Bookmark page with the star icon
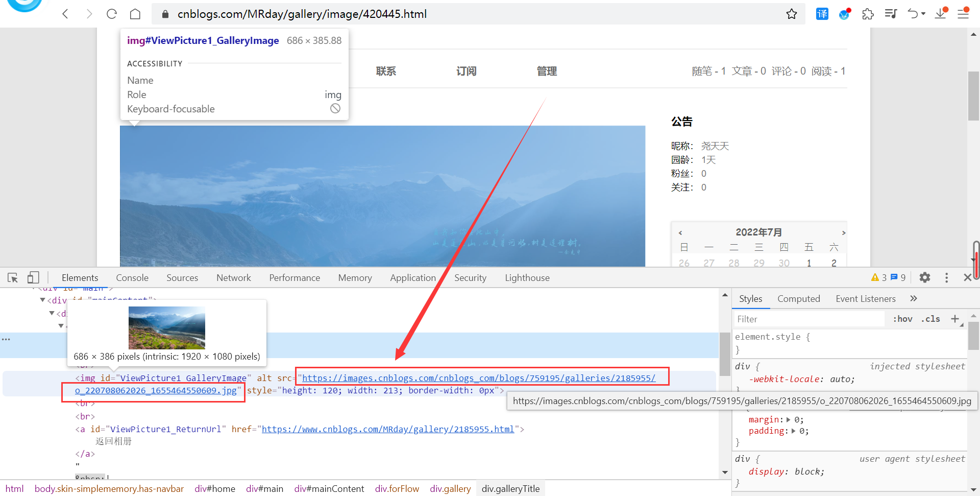This screenshot has height=496, width=980. [x=791, y=14]
